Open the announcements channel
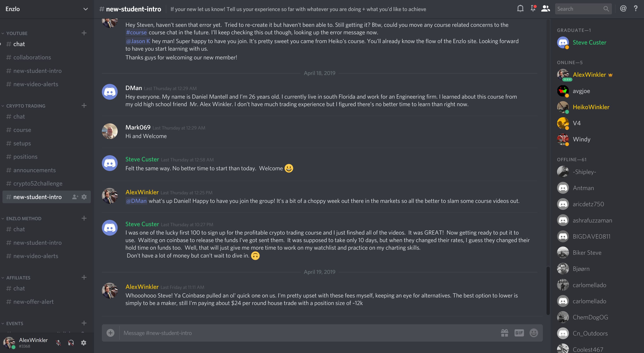The width and height of the screenshot is (644, 353). tap(35, 170)
